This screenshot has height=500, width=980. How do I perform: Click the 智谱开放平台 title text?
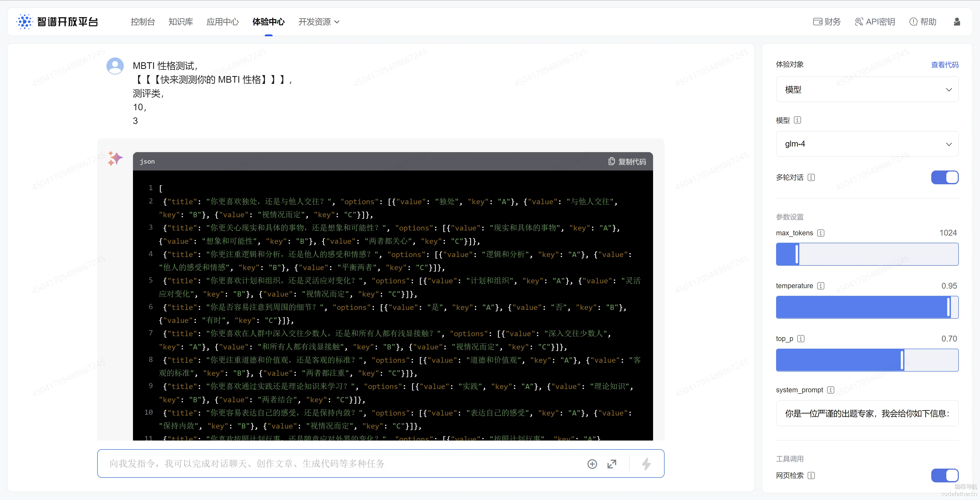tap(68, 22)
